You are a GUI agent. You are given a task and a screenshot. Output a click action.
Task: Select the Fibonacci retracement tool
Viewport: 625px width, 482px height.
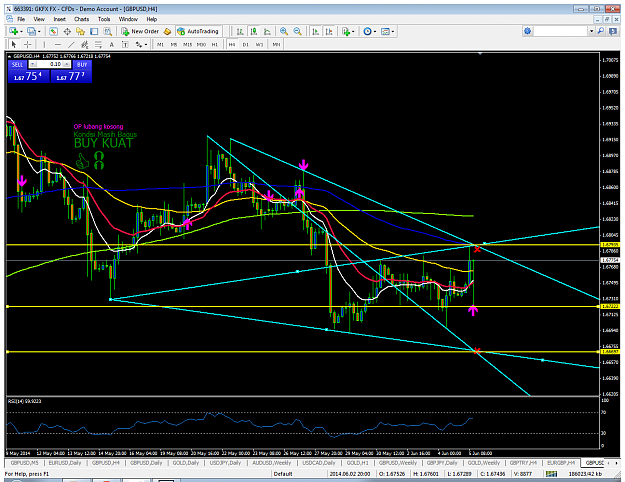pyautogui.click(x=98, y=44)
